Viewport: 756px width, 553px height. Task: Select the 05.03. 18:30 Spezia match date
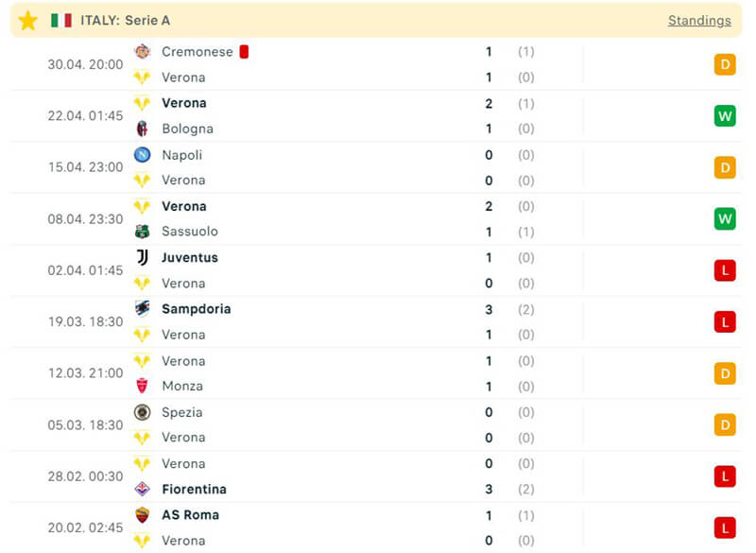(85, 425)
